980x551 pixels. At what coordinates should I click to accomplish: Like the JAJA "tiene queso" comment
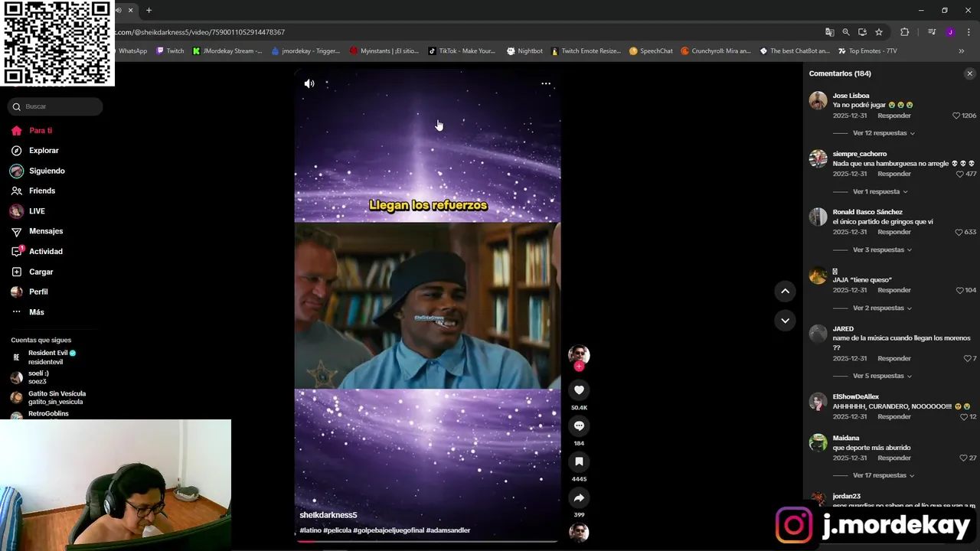[x=959, y=290]
